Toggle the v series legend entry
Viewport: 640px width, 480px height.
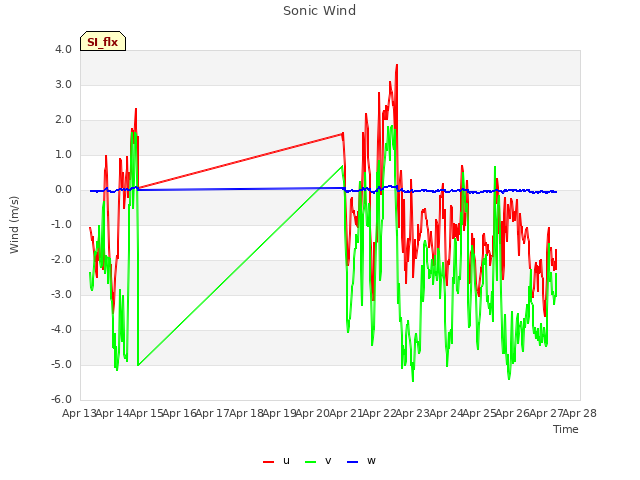(318, 461)
